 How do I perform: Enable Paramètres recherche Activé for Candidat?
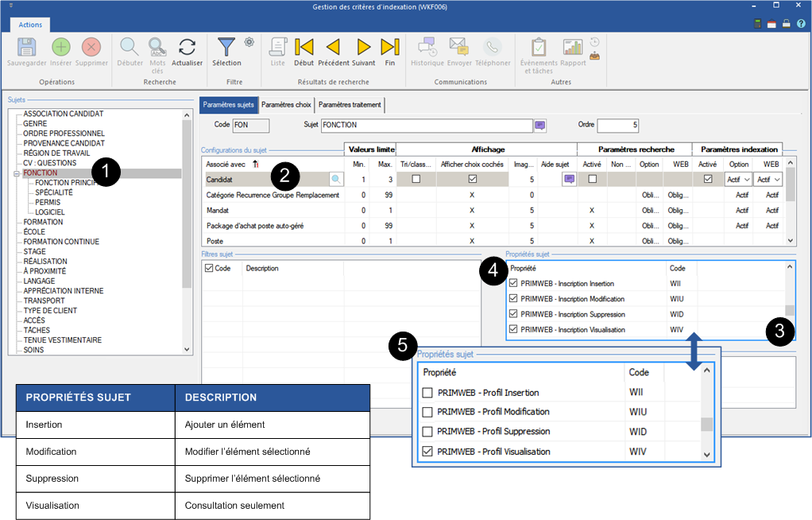593,179
